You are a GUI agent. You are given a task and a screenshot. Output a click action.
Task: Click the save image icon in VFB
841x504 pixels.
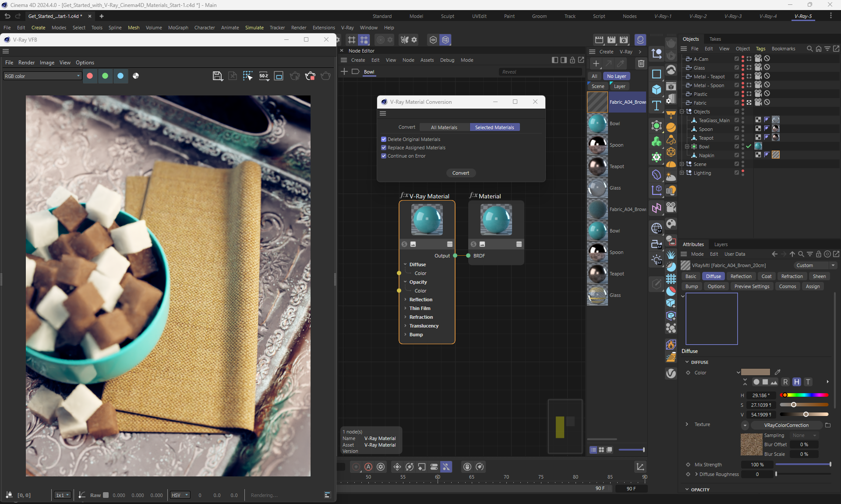(217, 76)
